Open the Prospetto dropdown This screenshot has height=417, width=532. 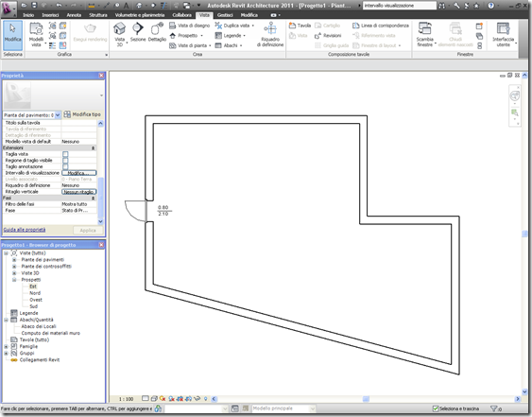[201, 35]
